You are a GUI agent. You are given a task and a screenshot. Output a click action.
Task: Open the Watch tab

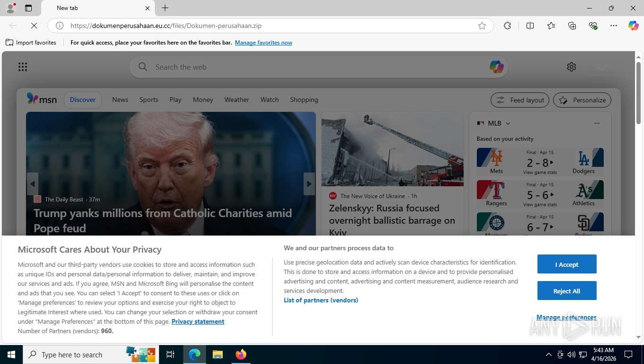coord(269,100)
